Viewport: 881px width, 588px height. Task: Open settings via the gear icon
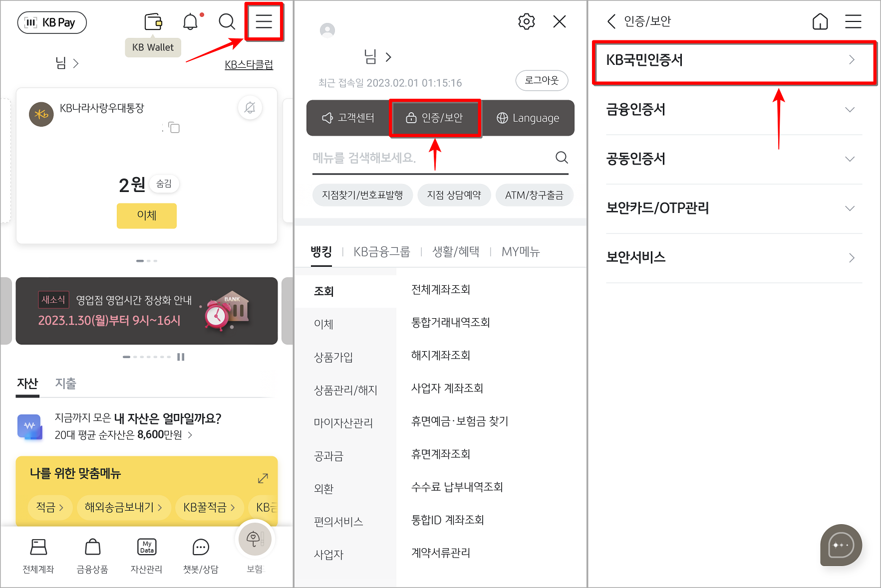click(x=526, y=21)
